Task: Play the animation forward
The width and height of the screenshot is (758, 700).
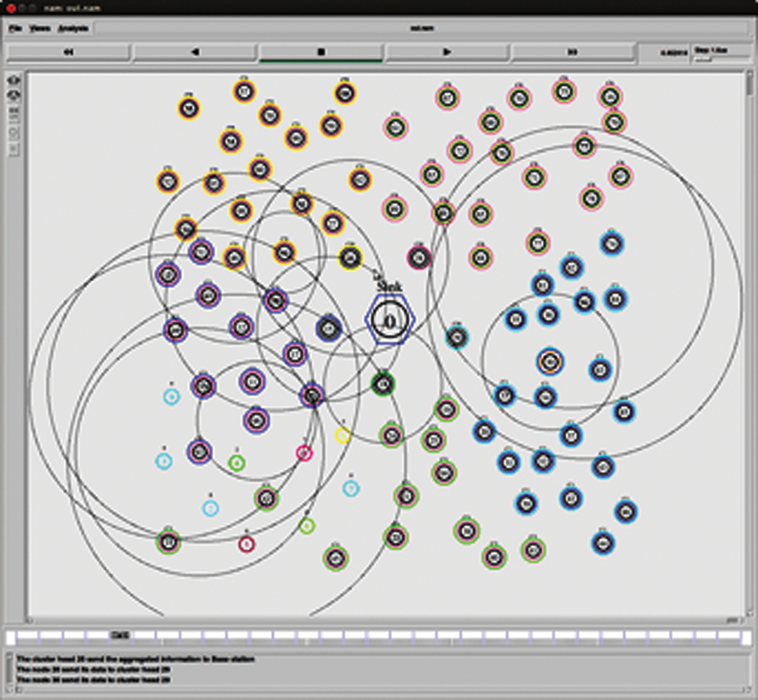Action: [447, 52]
